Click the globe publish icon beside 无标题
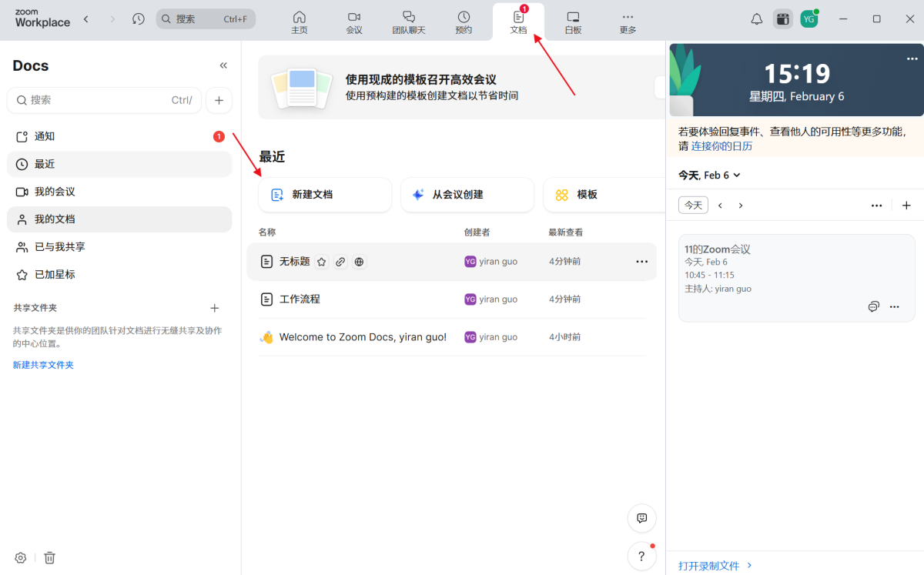Image resolution: width=924 pixels, height=575 pixels. [x=359, y=262]
